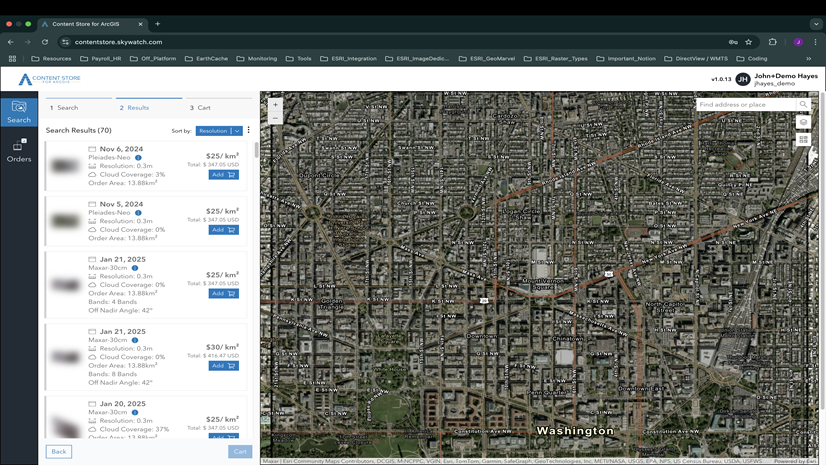Click the Search Results (70) heading
Screen dimensions: 826x465
point(78,130)
